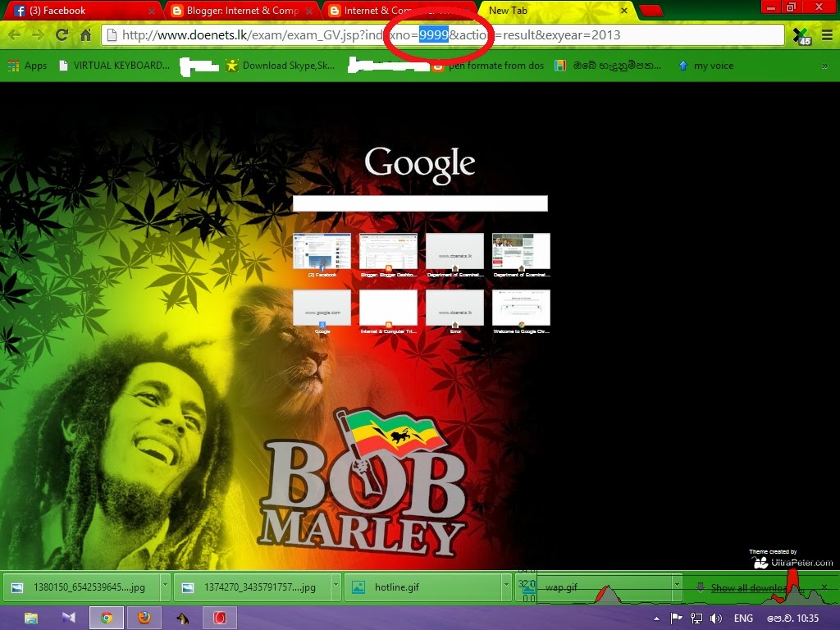
Task: Expand options for hotline.gif download
Action: [x=505, y=587]
